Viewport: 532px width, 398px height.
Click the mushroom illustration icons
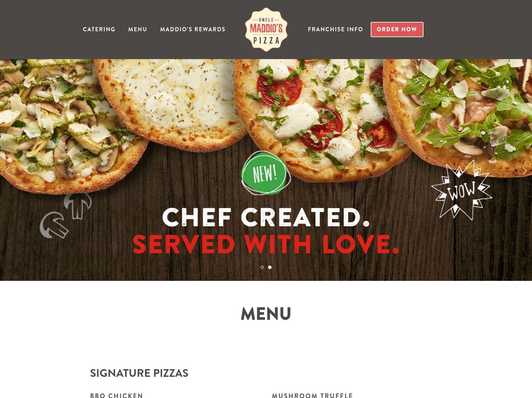(x=66, y=215)
